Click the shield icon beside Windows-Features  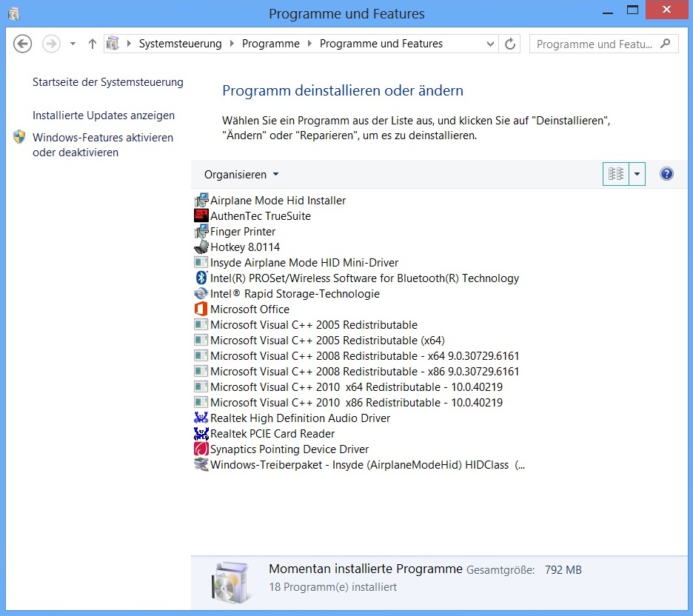(19, 137)
